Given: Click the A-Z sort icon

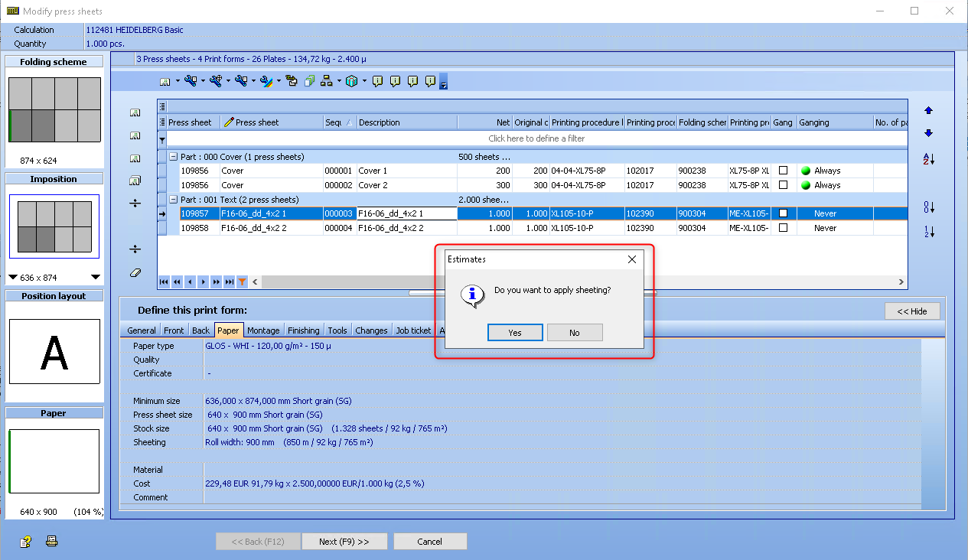Looking at the screenshot, I should (930, 159).
